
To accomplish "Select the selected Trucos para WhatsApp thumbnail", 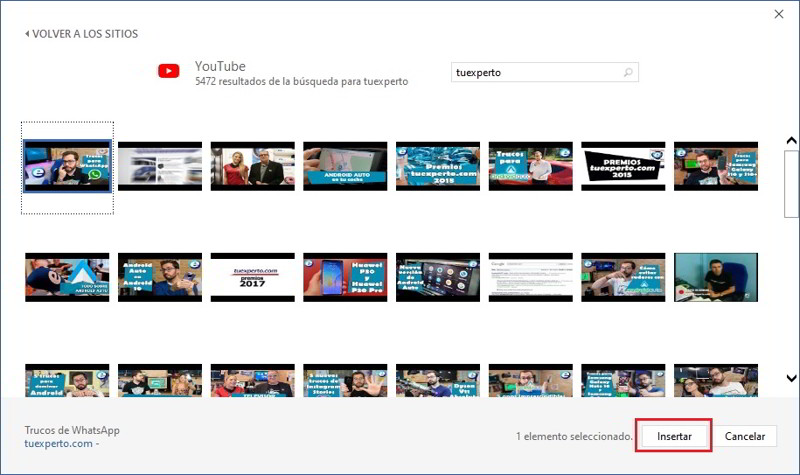I will pyautogui.click(x=67, y=166).
